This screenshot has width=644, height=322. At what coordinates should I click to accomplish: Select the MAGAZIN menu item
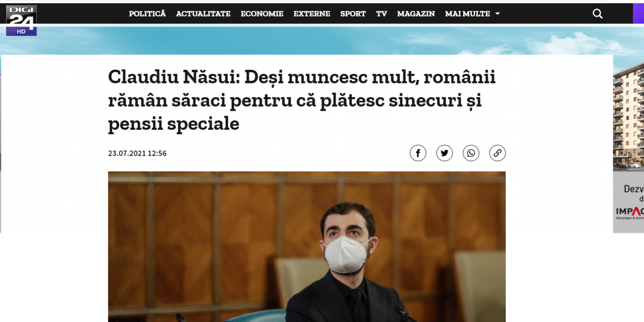(x=416, y=14)
